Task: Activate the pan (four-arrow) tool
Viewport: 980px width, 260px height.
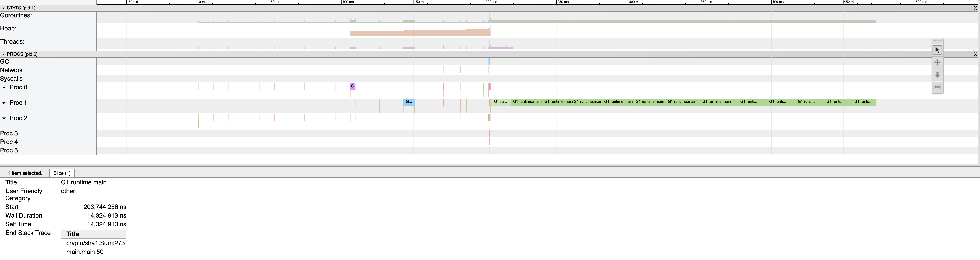Action: pyautogui.click(x=937, y=62)
